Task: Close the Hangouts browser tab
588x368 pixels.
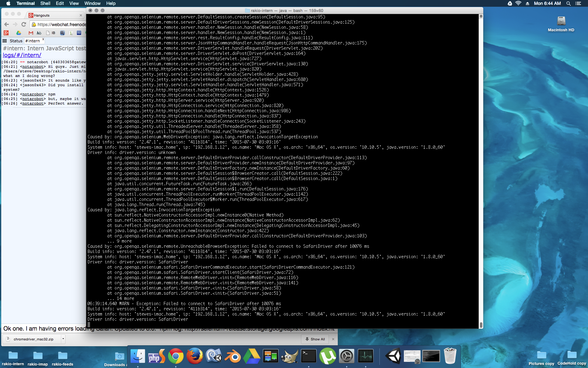Action: pos(81,15)
